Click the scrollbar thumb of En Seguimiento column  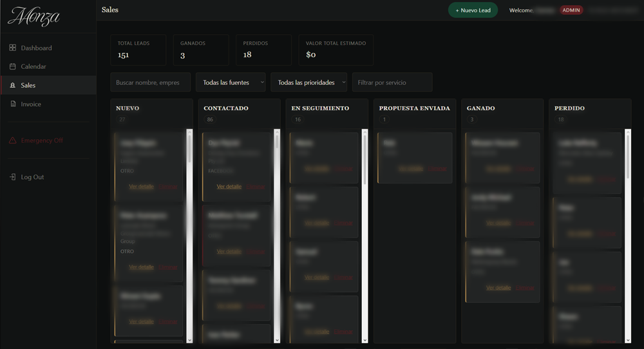pos(365,159)
